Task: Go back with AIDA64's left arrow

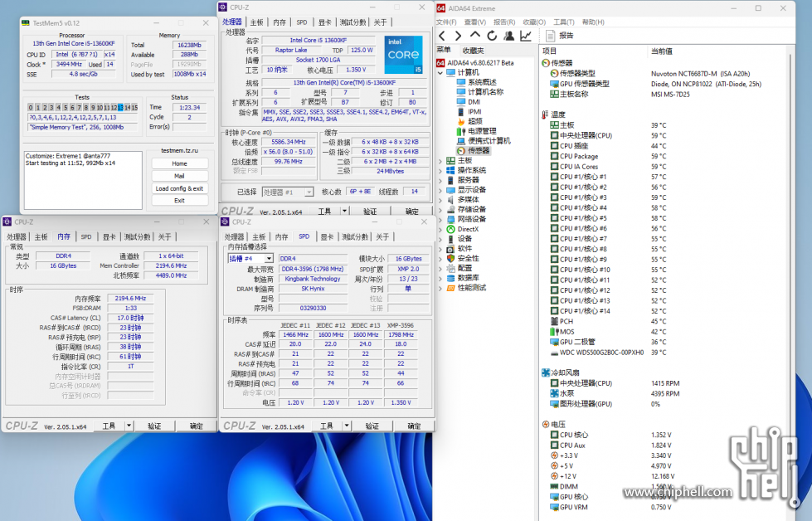Action: tap(442, 36)
